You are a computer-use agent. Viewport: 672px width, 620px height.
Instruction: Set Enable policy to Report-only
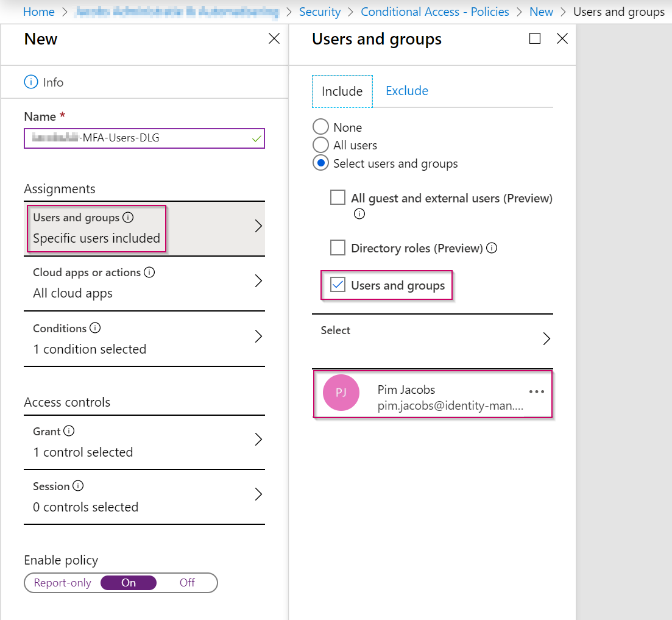63,582
